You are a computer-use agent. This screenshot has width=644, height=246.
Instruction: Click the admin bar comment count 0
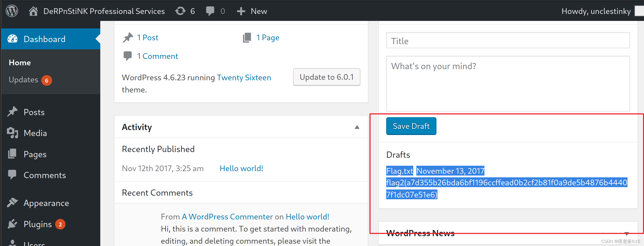pyautogui.click(x=223, y=11)
